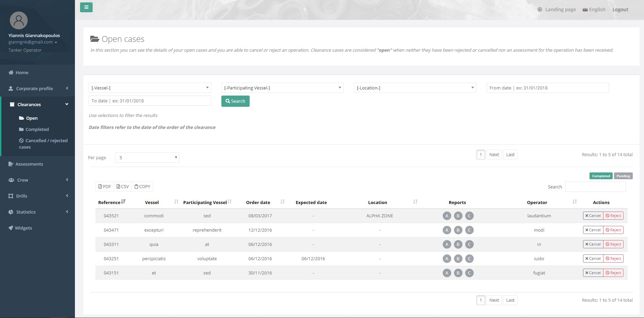This screenshot has width=644, height=318.
Task: Click report C circle for reference 043311
Action: click(x=469, y=245)
